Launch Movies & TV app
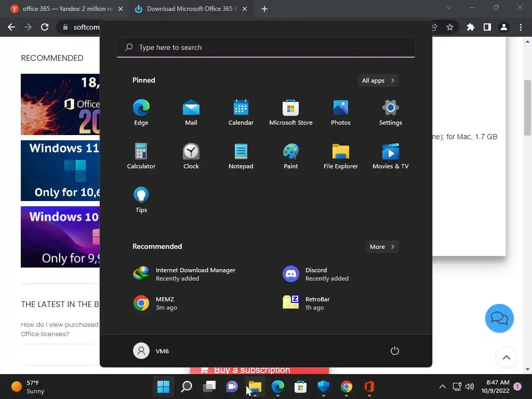532x399 pixels. (x=391, y=156)
